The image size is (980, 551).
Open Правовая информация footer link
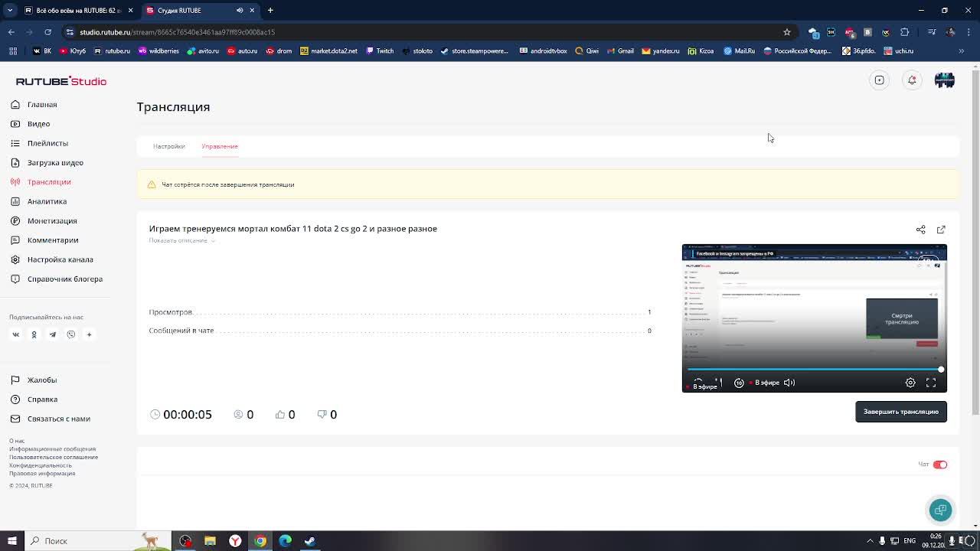(x=42, y=473)
